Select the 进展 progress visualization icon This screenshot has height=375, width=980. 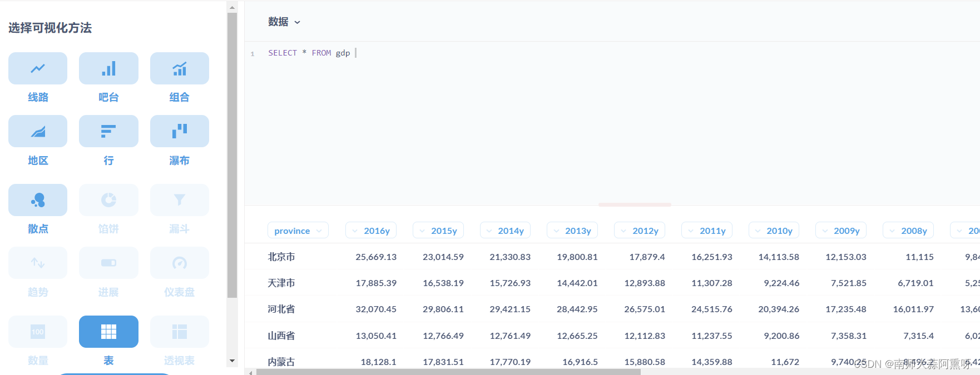[x=108, y=263]
